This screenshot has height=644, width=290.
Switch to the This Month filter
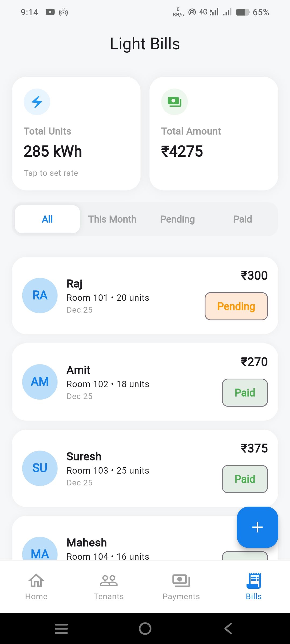(x=112, y=219)
